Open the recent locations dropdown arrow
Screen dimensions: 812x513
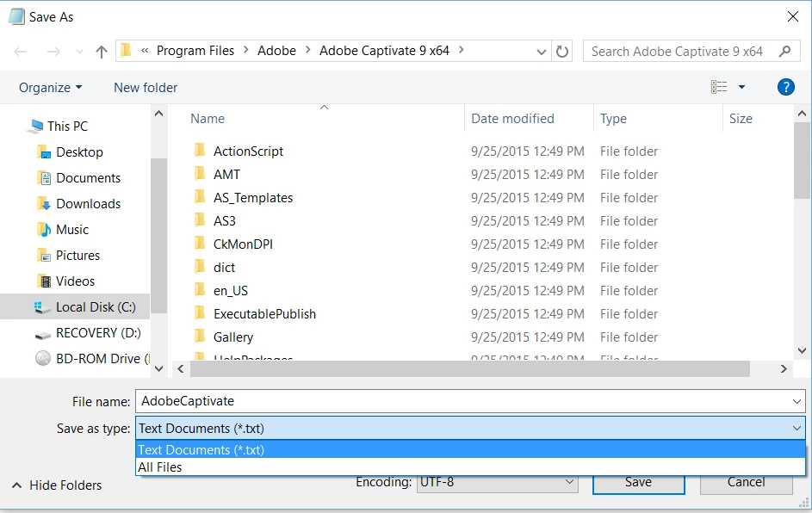pyautogui.click(x=79, y=52)
